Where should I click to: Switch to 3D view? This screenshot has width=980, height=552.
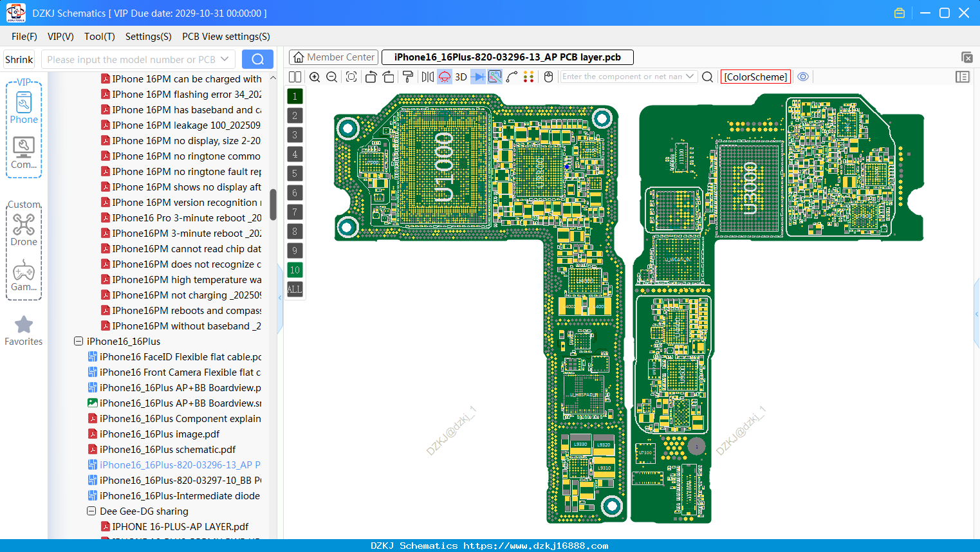point(461,77)
